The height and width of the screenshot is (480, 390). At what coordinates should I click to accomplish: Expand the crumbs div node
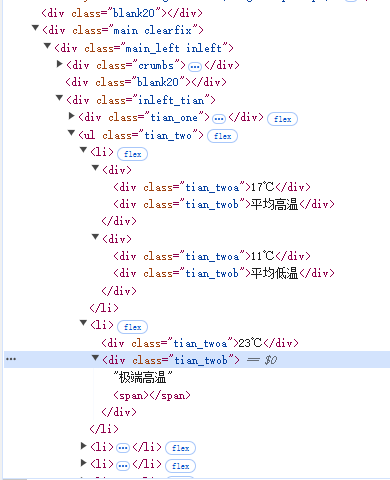tap(60, 63)
